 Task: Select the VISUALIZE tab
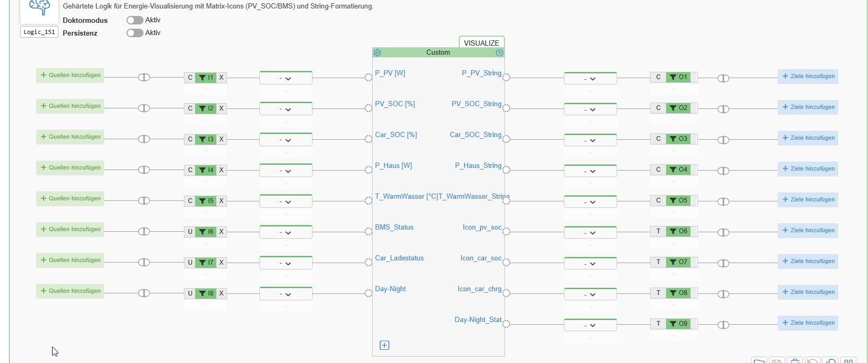(482, 43)
